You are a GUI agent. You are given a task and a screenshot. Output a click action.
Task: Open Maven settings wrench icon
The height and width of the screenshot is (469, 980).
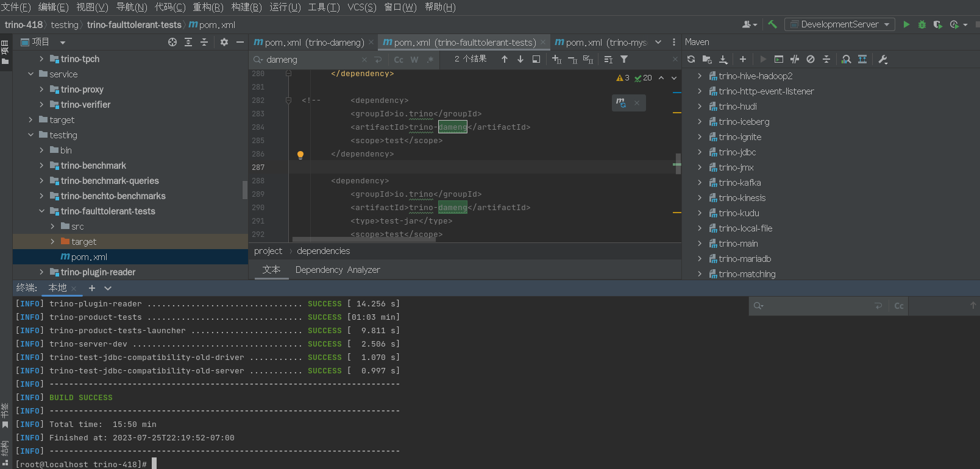(x=883, y=59)
